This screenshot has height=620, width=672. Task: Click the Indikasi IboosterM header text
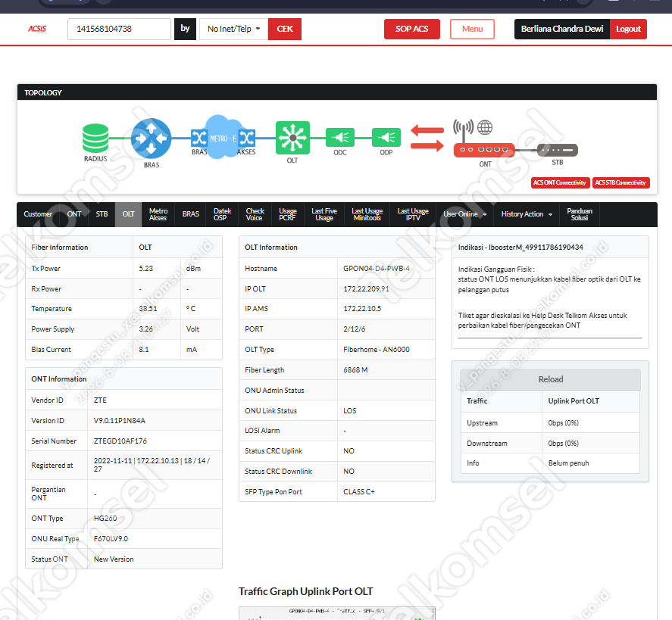(520, 248)
